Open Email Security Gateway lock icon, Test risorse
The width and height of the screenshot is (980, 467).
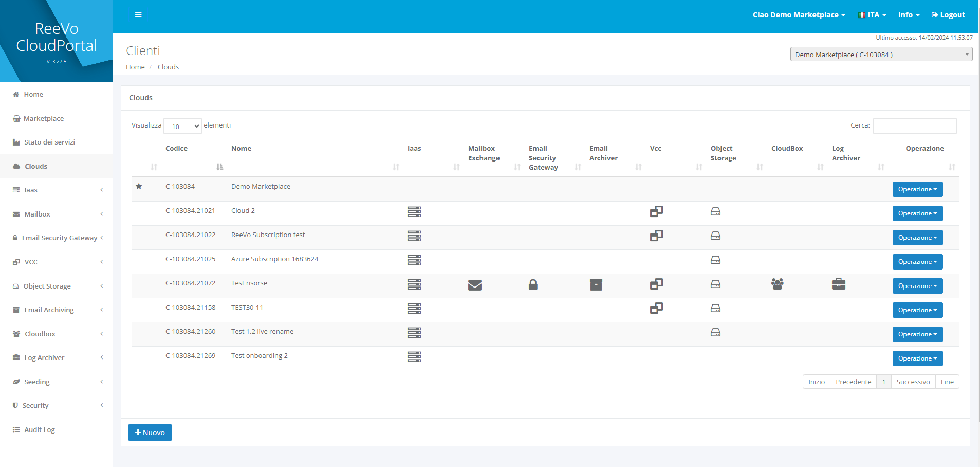point(533,284)
